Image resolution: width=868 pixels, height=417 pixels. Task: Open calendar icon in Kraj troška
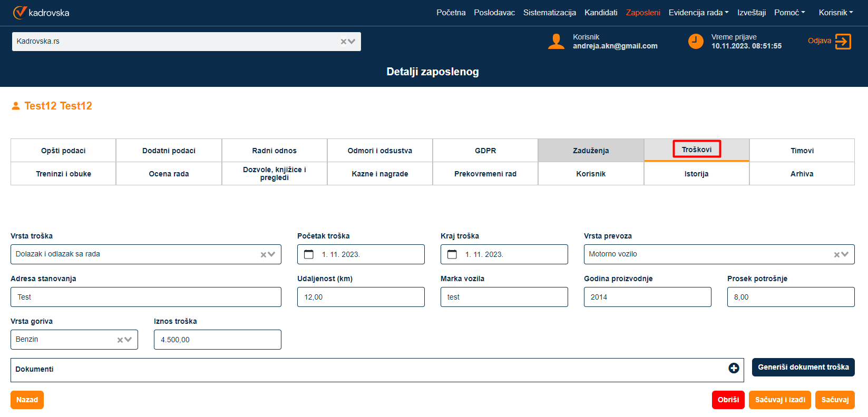(452, 254)
